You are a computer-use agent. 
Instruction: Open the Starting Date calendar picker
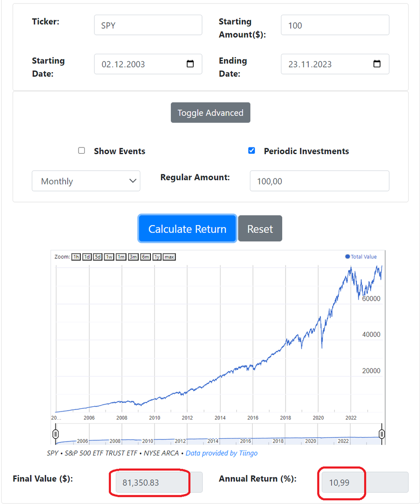(x=190, y=64)
